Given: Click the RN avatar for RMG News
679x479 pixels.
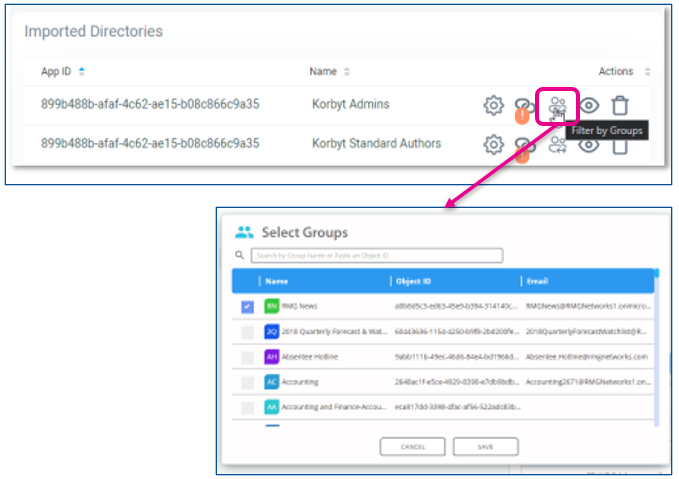Looking at the screenshot, I should (271, 306).
